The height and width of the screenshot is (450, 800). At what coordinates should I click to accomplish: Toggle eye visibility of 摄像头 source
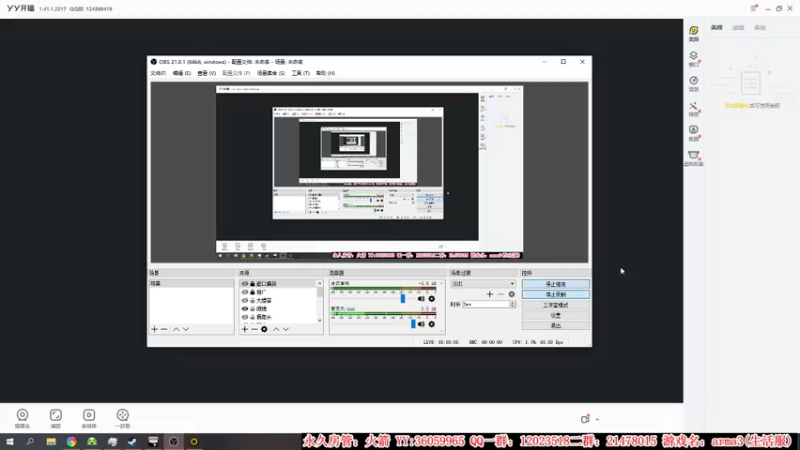[x=245, y=317]
